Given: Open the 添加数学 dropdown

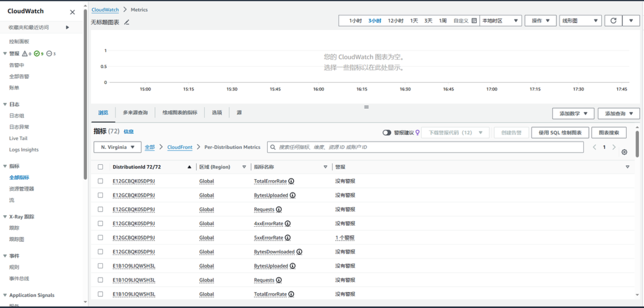Looking at the screenshot, I should pos(573,113).
